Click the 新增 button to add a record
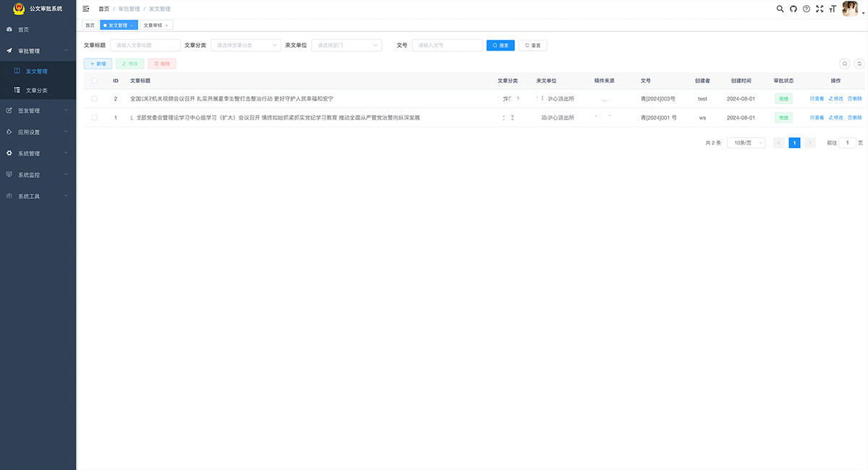The height and width of the screenshot is (470, 868). point(98,64)
